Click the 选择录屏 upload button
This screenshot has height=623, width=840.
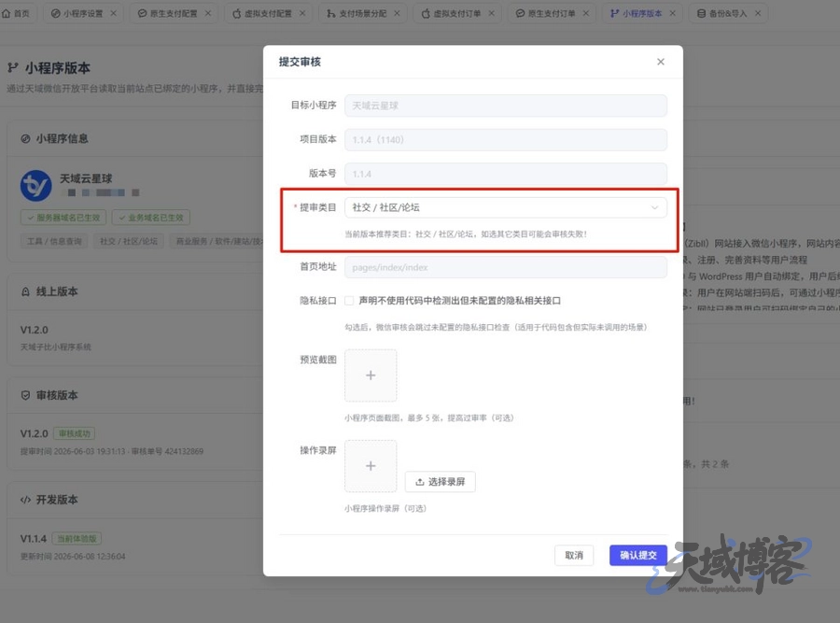click(441, 481)
